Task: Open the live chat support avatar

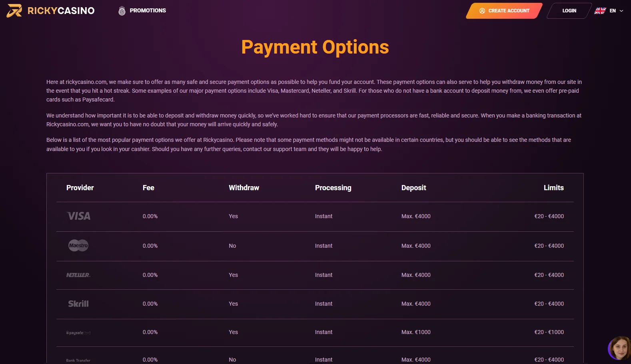Action: click(x=619, y=348)
